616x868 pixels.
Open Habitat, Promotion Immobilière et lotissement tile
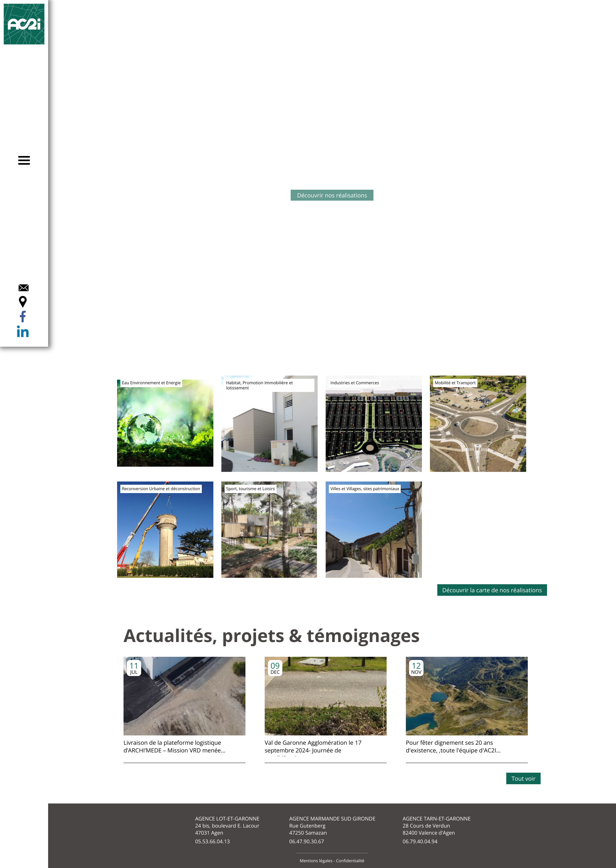click(269, 423)
